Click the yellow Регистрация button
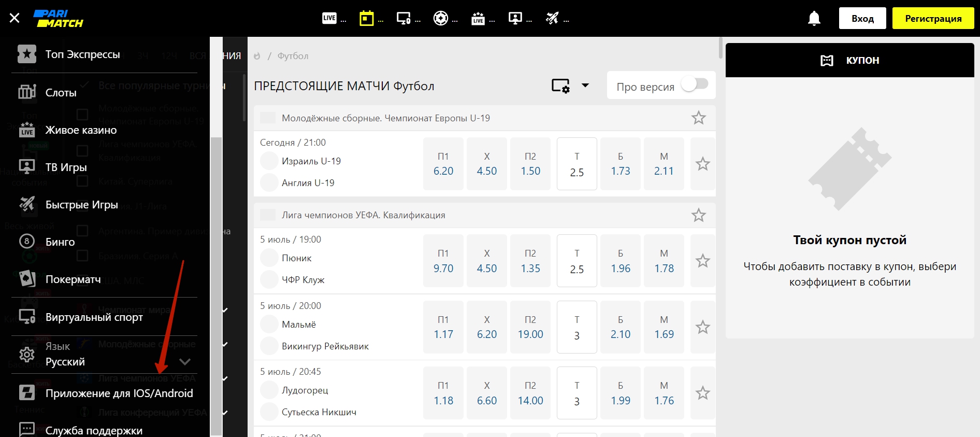The width and height of the screenshot is (980, 437). pos(933,19)
